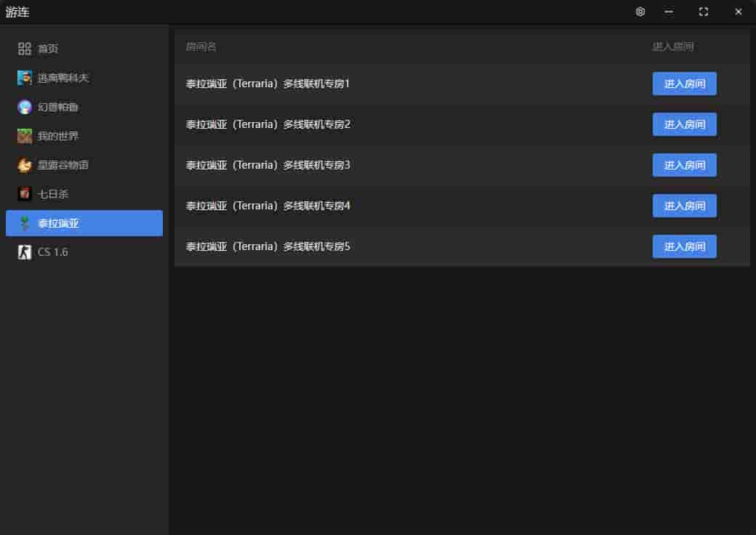Minimize the 游连 window
The image size is (756, 535).
coord(669,12)
